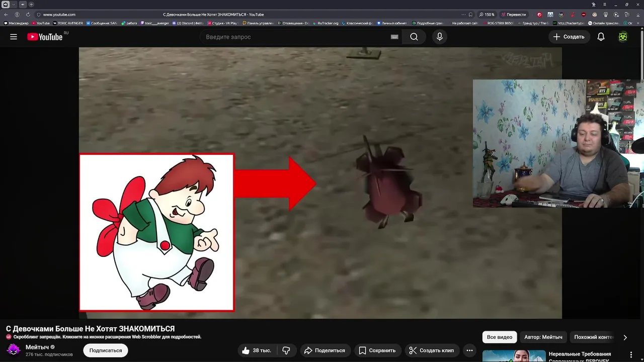Open the Мейтыч channel avatar
The height and width of the screenshot is (362, 644).
click(x=14, y=350)
